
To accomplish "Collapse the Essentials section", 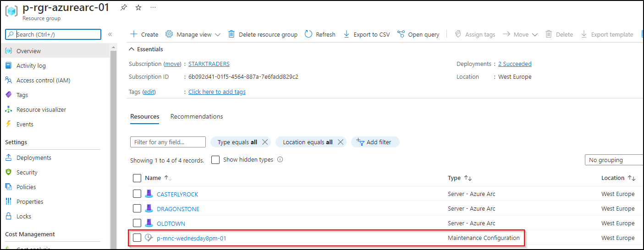I will pos(146,49).
